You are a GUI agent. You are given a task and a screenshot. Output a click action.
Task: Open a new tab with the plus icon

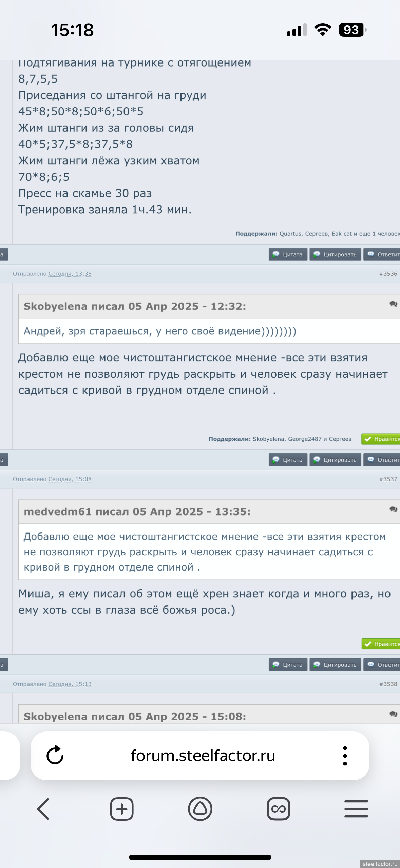click(122, 809)
